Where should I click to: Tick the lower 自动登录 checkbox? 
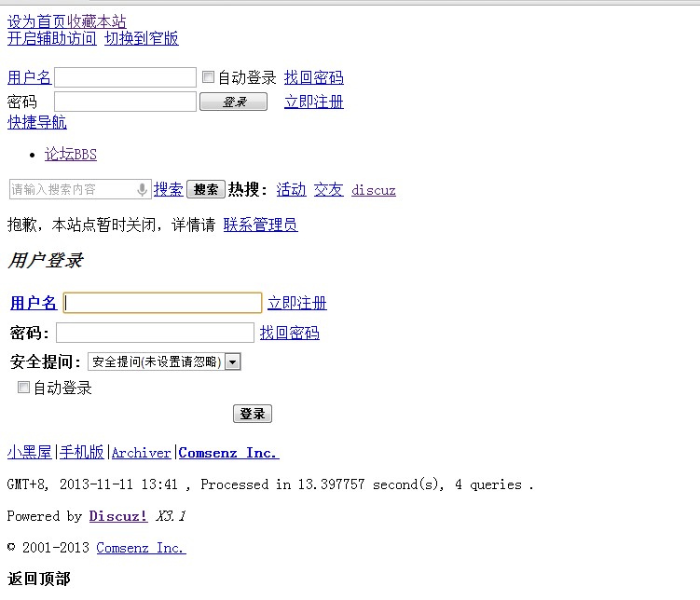[x=23, y=387]
